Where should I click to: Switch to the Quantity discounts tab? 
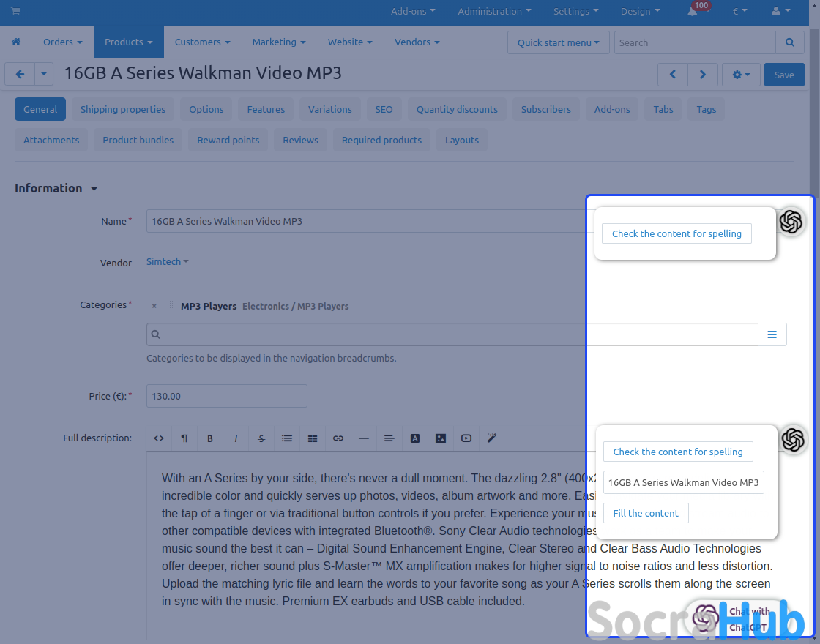457,109
